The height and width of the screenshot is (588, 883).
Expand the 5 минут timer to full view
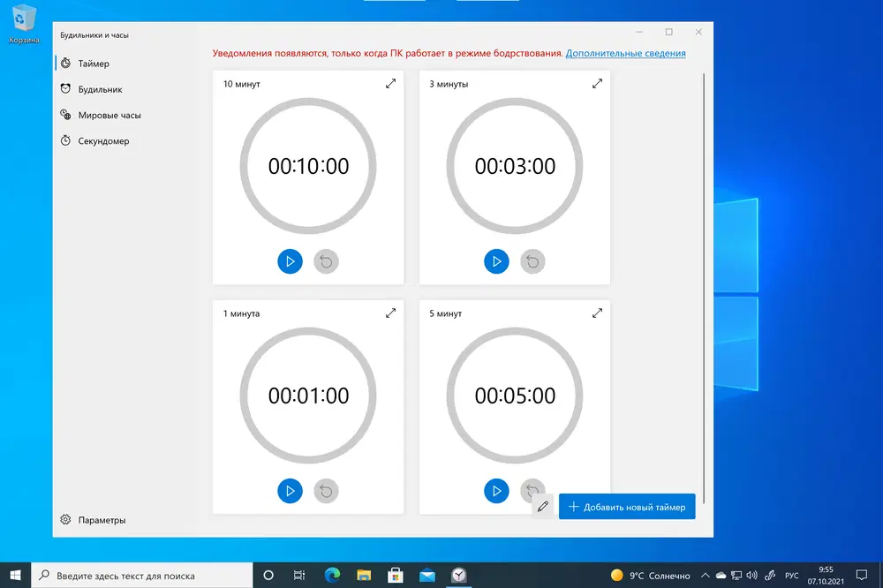tap(598, 313)
